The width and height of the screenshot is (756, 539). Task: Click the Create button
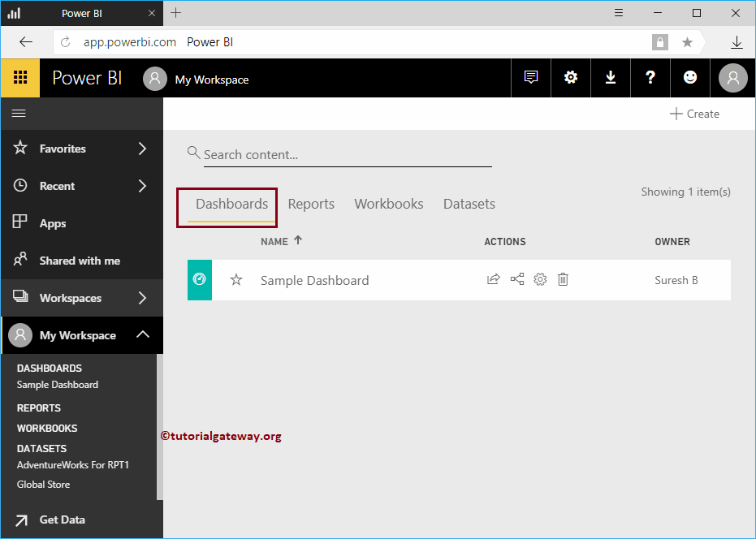click(694, 114)
